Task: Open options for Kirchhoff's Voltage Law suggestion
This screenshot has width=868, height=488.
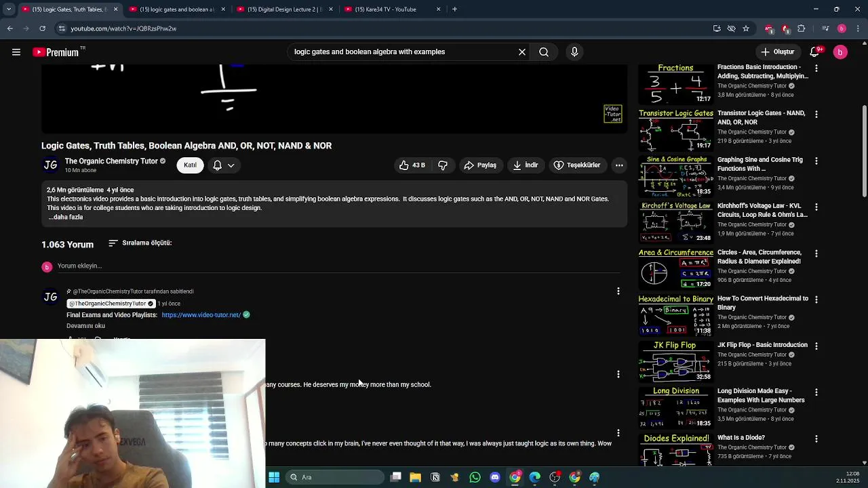Action: (x=816, y=207)
